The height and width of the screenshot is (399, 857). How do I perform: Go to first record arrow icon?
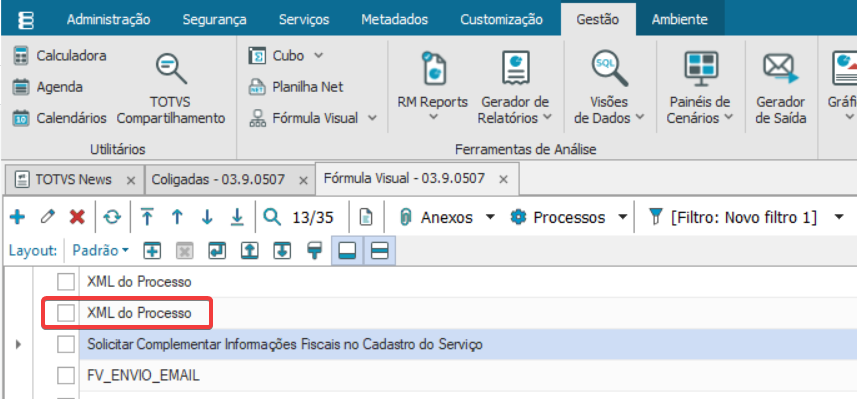pyautogui.click(x=147, y=218)
